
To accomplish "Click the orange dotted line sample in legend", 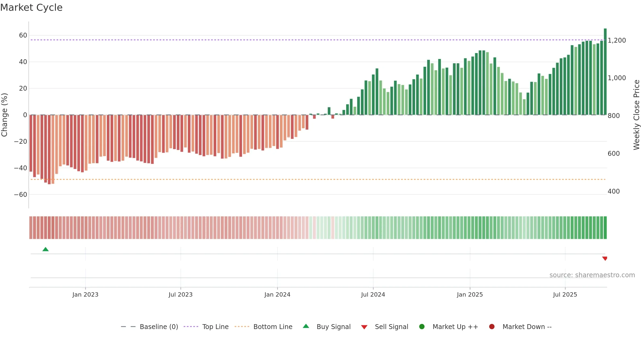I will 242,327.
